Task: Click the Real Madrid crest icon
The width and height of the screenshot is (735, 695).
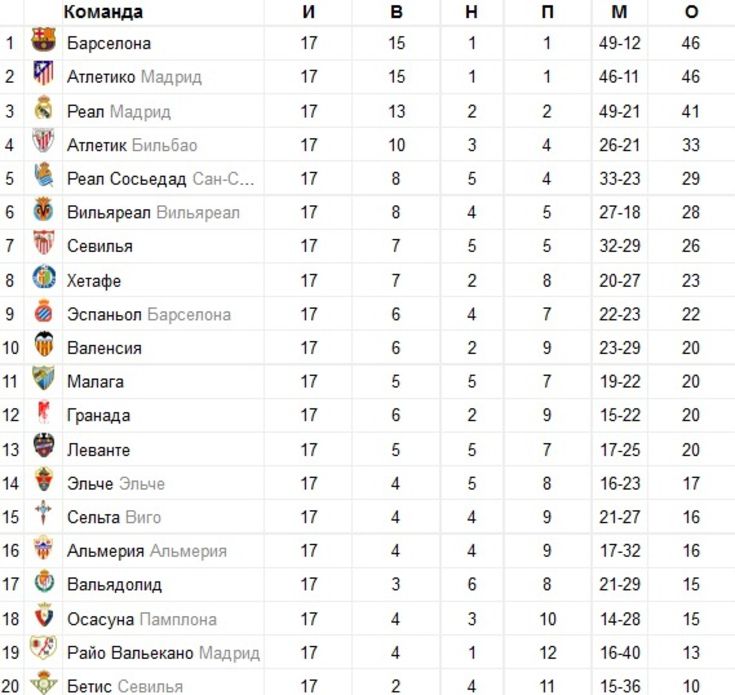Action: pos(44,108)
